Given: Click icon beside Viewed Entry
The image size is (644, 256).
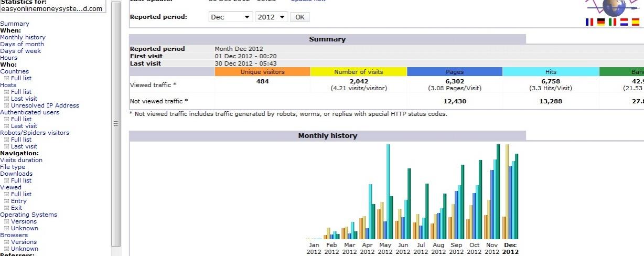Looking at the screenshot, I should tap(7, 201).
